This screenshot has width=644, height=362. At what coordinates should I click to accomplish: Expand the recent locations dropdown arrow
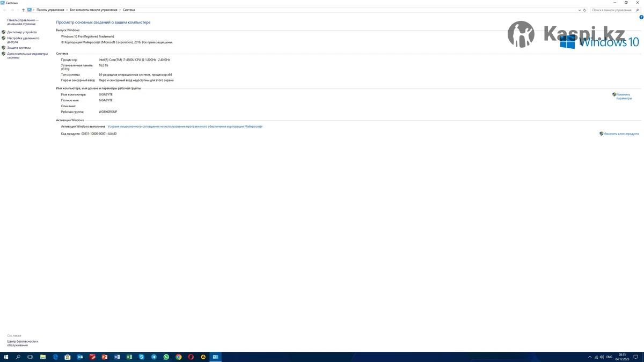(18, 10)
